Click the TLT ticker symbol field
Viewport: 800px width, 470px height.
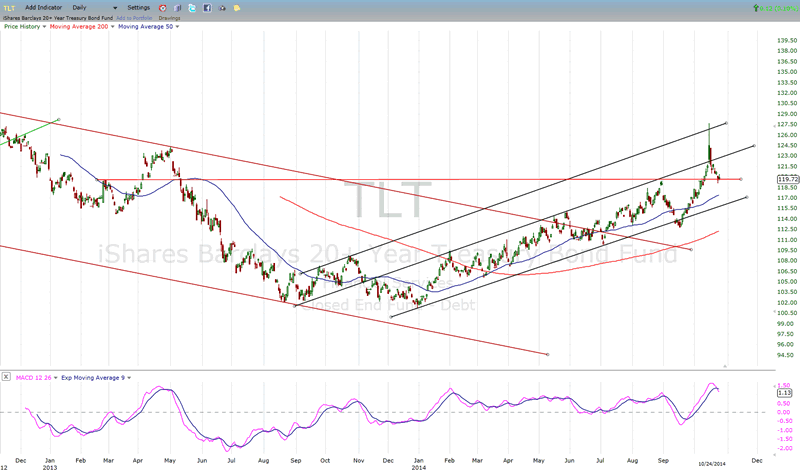point(9,7)
